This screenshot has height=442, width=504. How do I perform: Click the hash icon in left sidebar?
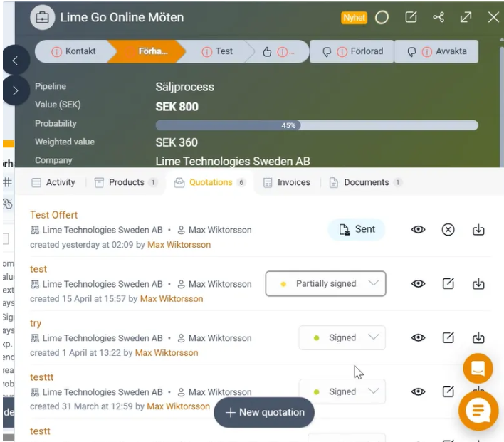7,182
